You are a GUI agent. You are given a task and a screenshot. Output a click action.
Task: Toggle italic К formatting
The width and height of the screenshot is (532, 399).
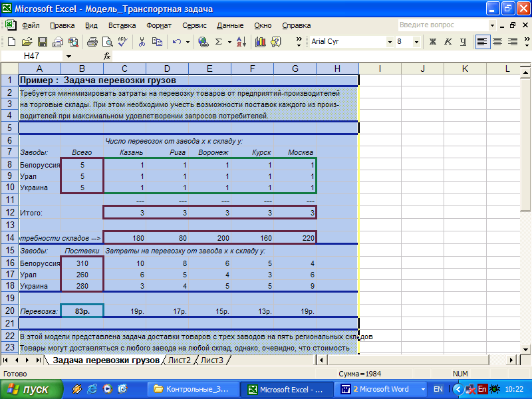pos(448,41)
